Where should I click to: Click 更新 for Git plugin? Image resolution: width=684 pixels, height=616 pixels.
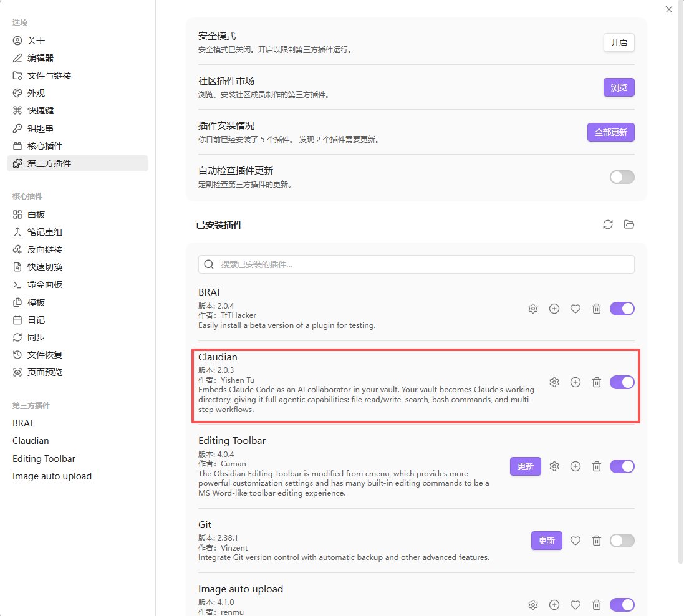(x=546, y=541)
